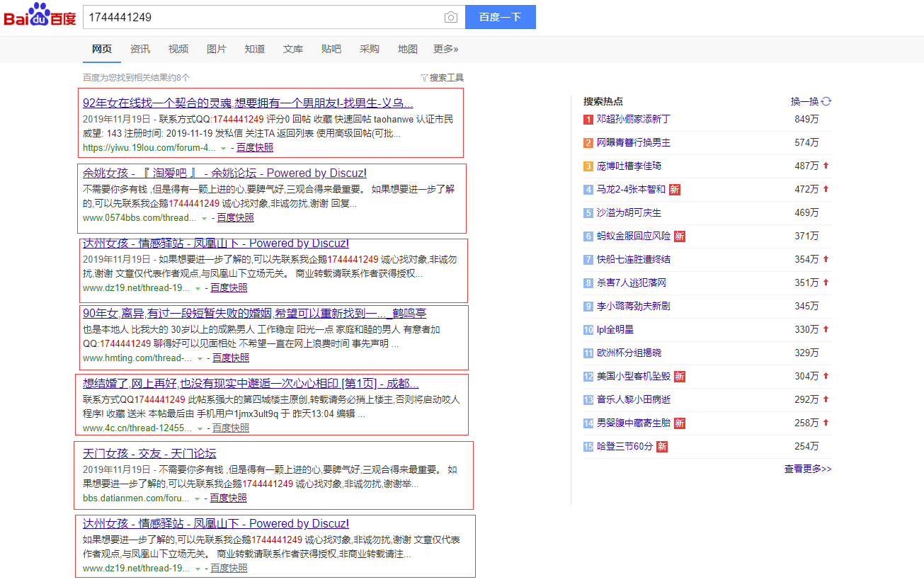Select the 网页 tab

(102, 49)
